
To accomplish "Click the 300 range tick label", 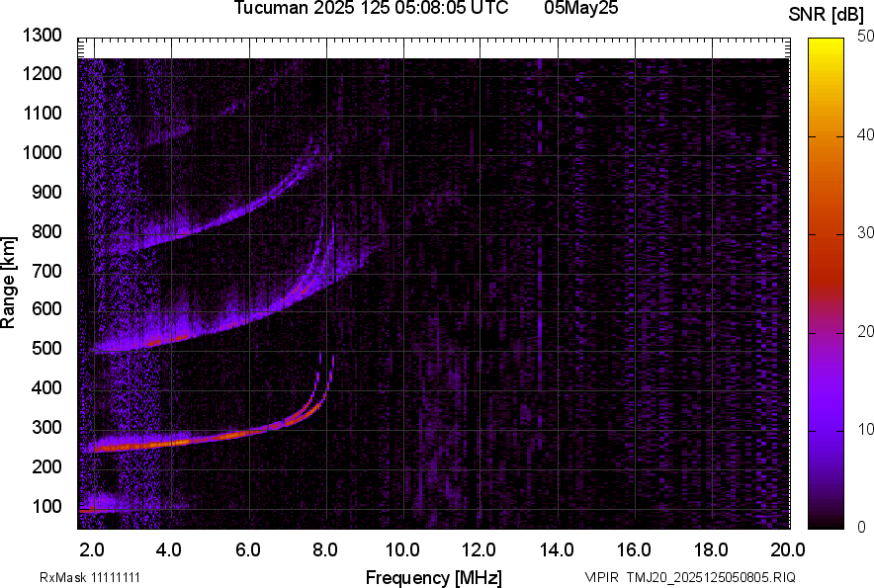I will click(46, 427).
